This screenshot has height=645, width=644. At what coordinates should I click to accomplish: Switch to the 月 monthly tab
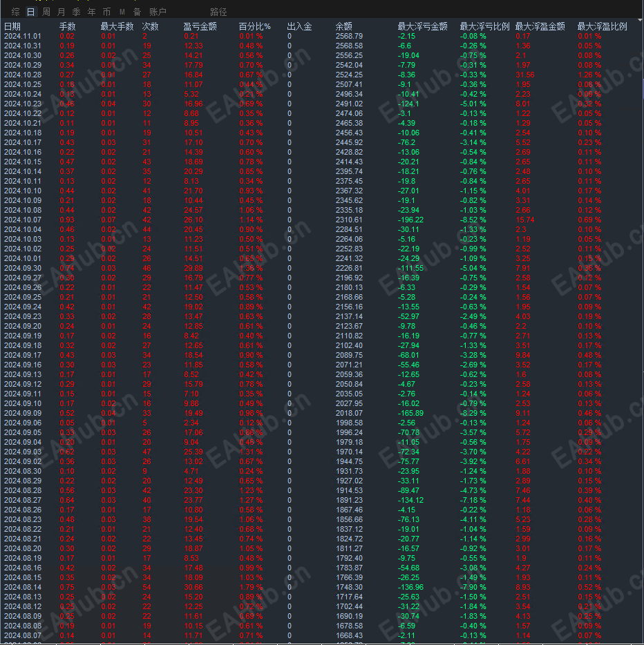61,12
